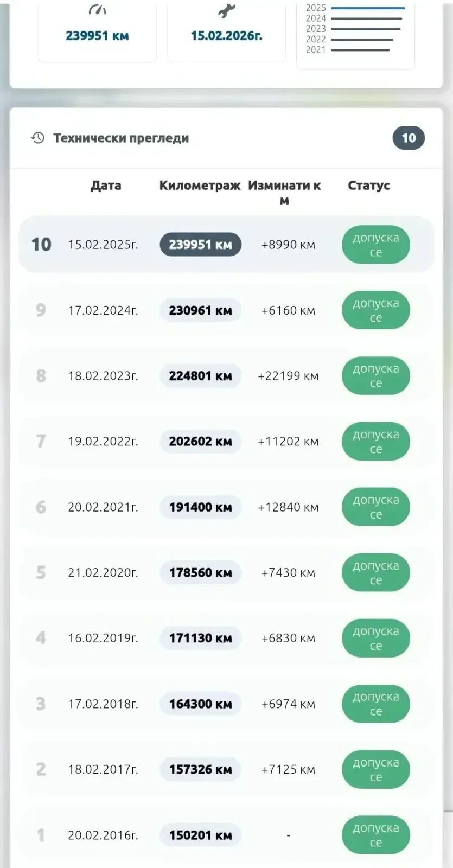Screen dimensions: 453x868
Task: Click the 16.02.2019г. inspection date
Action: pos(103,638)
